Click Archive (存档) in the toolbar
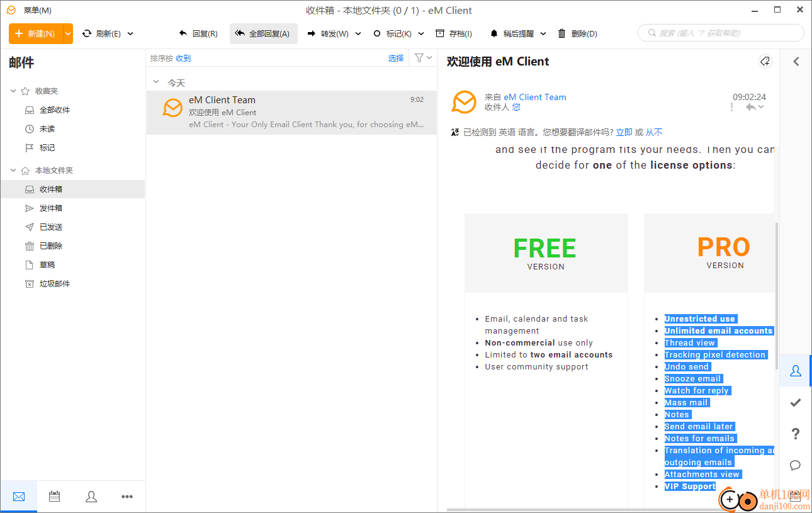812x513 pixels. (x=454, y=34)
